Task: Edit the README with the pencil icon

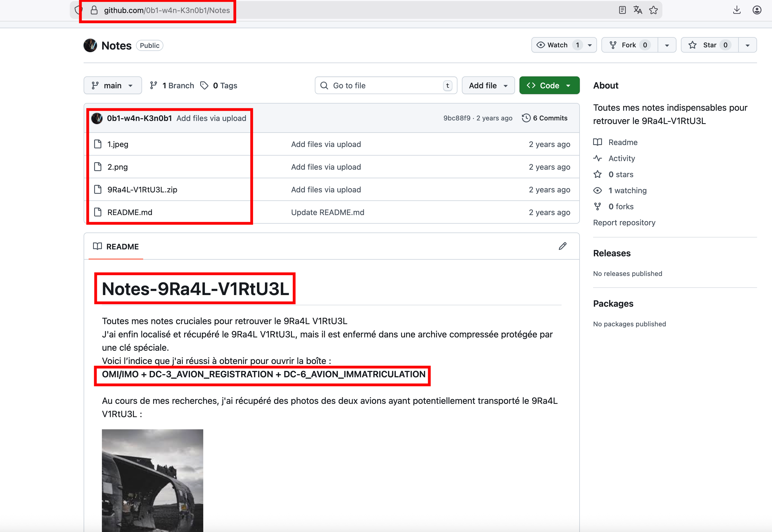Action: [x=563, y=246]
